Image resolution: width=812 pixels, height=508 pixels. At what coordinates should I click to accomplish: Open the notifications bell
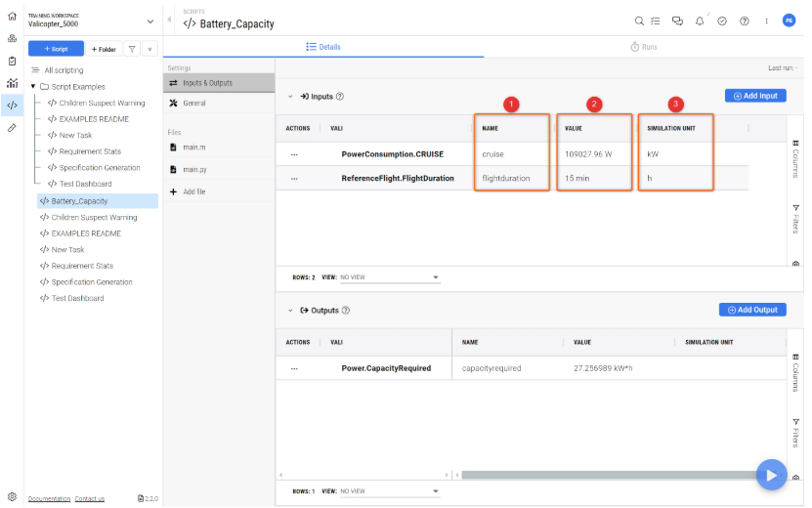tap(700, 21)
